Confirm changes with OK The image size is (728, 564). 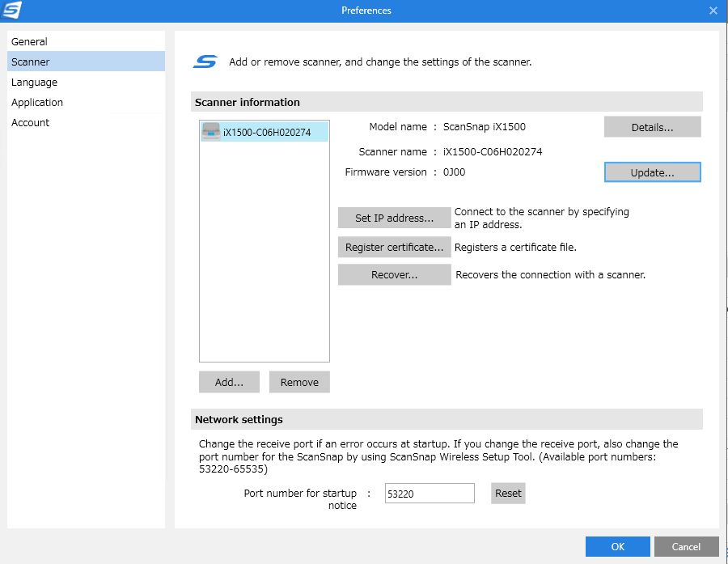coord(617,547)
